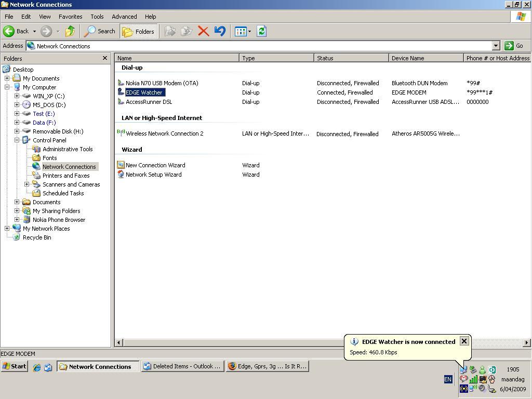Switch to Edge, Gprs, 3g Firefox taskbar button

click(268, 366)
